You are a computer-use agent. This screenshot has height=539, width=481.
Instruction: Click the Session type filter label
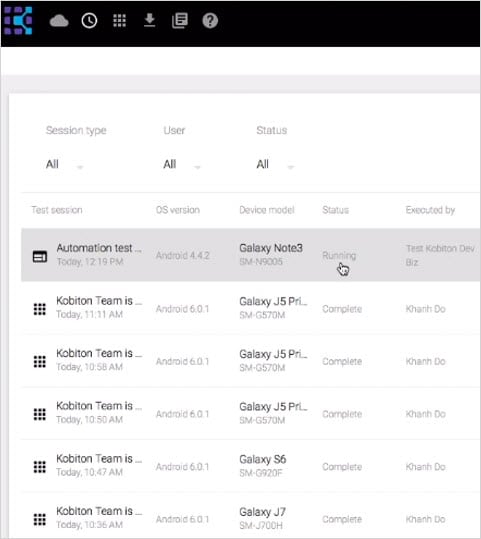[76, 131]
